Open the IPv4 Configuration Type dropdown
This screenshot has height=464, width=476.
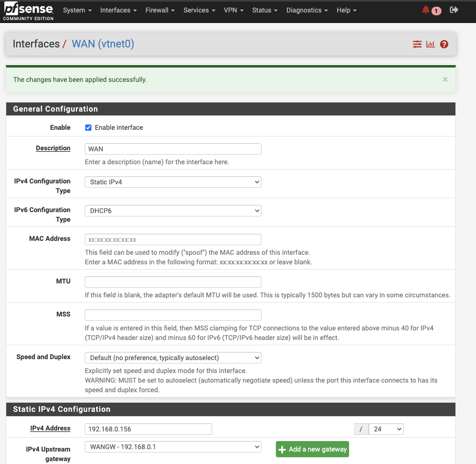pos(172,182)
